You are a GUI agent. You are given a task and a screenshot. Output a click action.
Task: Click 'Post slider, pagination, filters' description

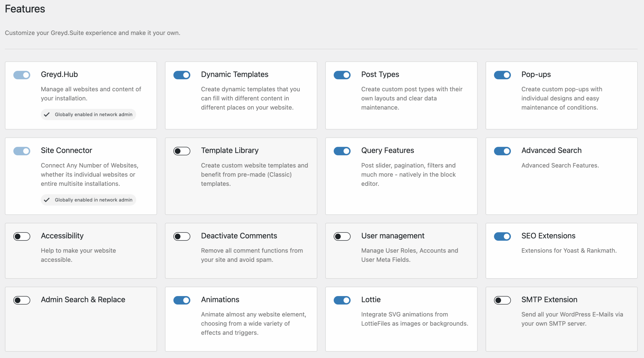click(x=409, y=174)
